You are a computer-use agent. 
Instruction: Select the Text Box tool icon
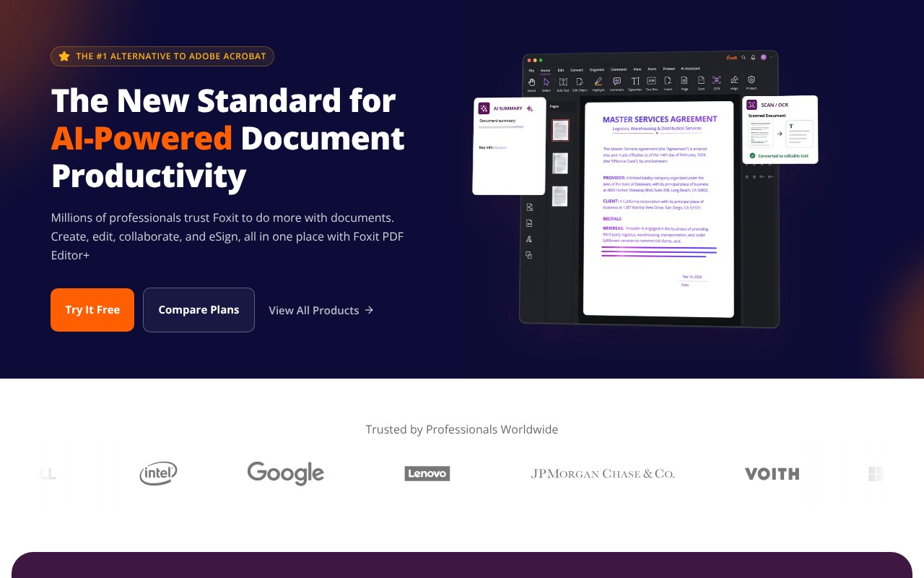point(651,81)
